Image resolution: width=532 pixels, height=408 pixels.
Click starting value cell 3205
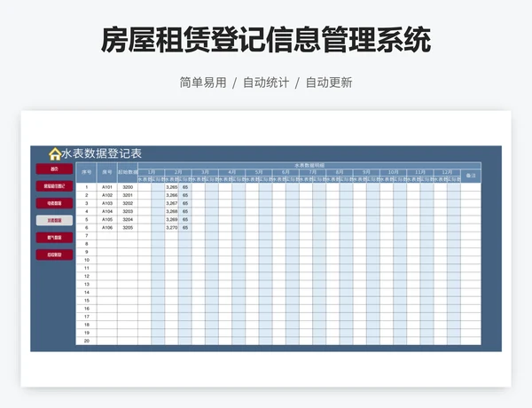(128, 227)
